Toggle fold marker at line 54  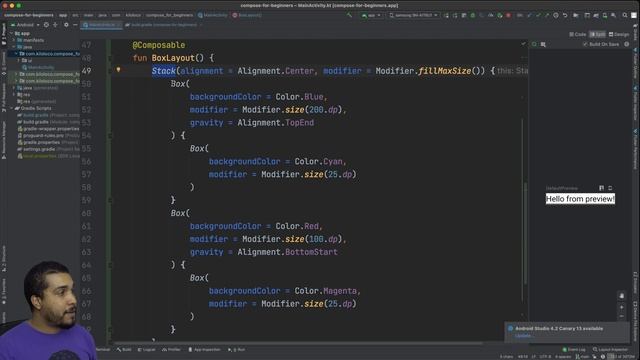[x=110, y=136]
